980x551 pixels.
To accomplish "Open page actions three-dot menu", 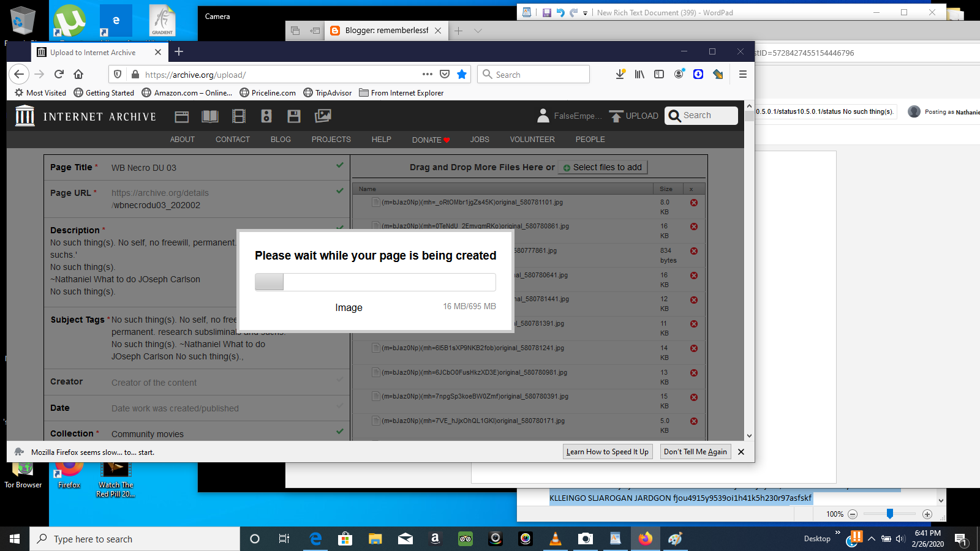I will tap(428, 74).
